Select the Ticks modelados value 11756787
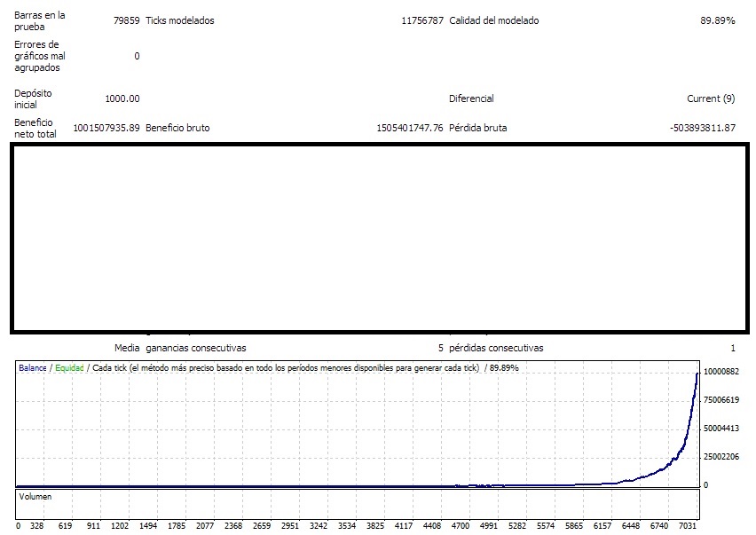Viewport: 756px width, 535px height. click(x=422, y=20)
